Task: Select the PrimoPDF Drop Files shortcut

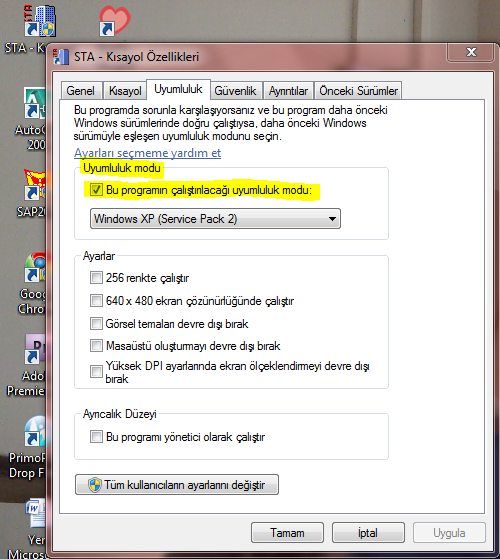Action: point(35,431)
